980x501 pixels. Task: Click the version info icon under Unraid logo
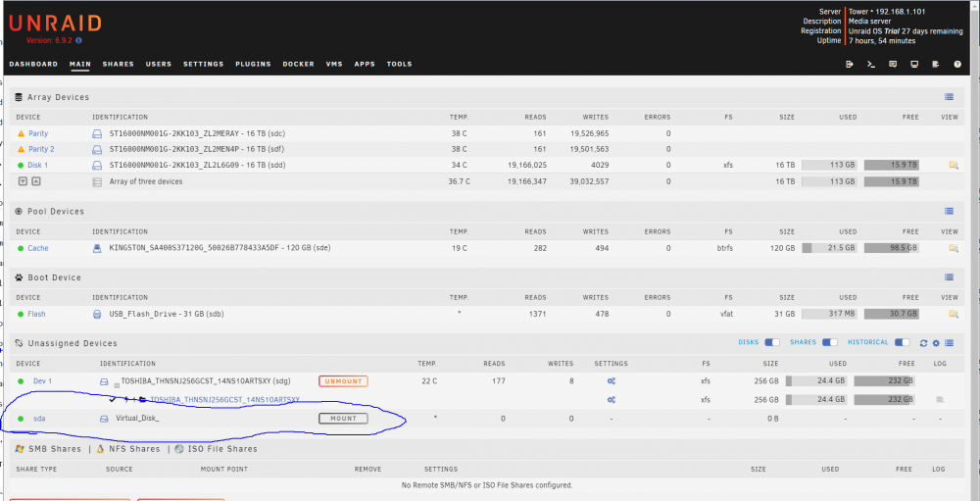coord(78,40)
